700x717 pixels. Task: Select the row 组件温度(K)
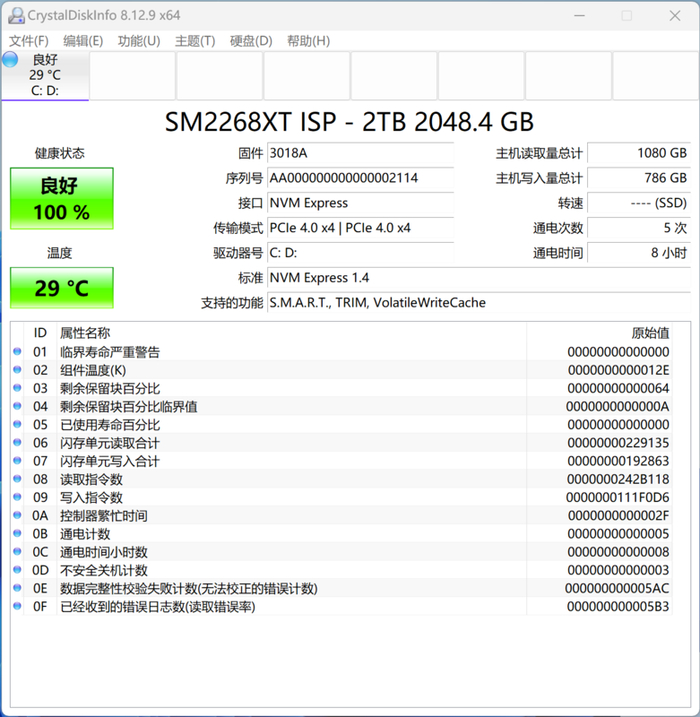coord(342,370)
